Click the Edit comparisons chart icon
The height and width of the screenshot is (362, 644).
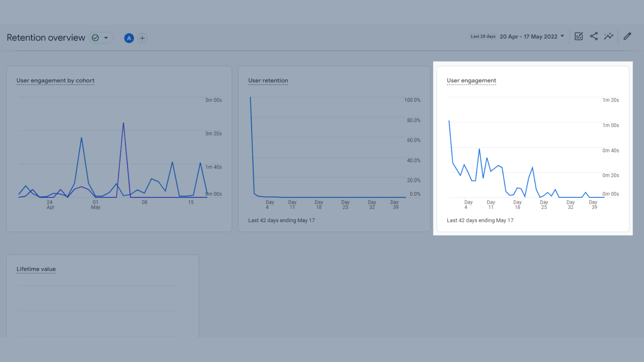[579, 37]
